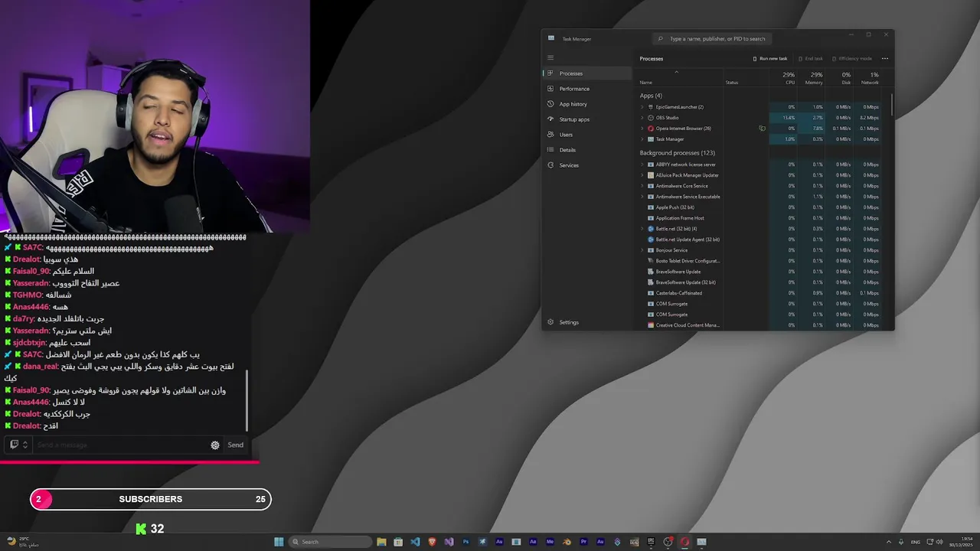
Task: Open the Startup apps page
Action: pos(588,119)
